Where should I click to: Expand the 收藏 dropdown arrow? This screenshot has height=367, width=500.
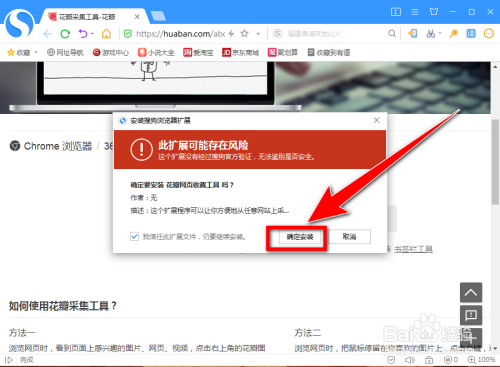click(x=36, y=52)
